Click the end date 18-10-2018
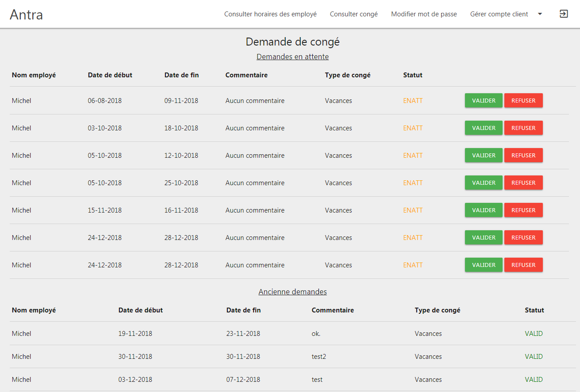Screen dimensions: 580x392 [181, 128]
